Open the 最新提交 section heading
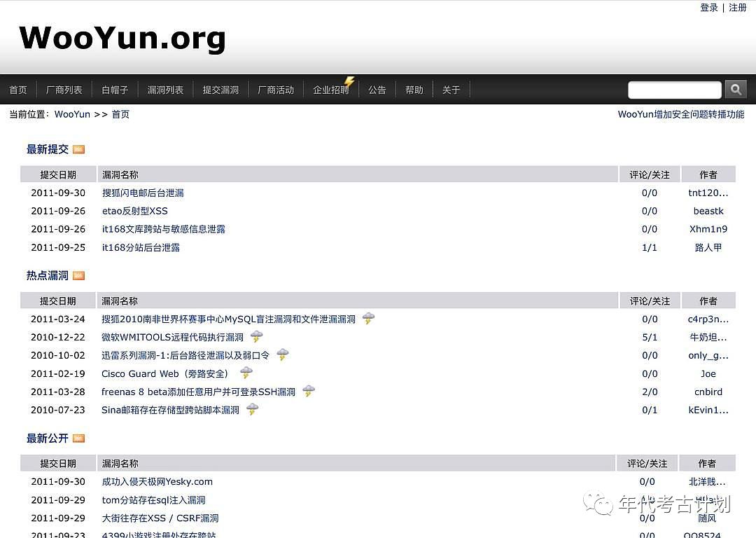Image resolution: width=756 pixels, height=538 pixels. [x=48, y=149]
